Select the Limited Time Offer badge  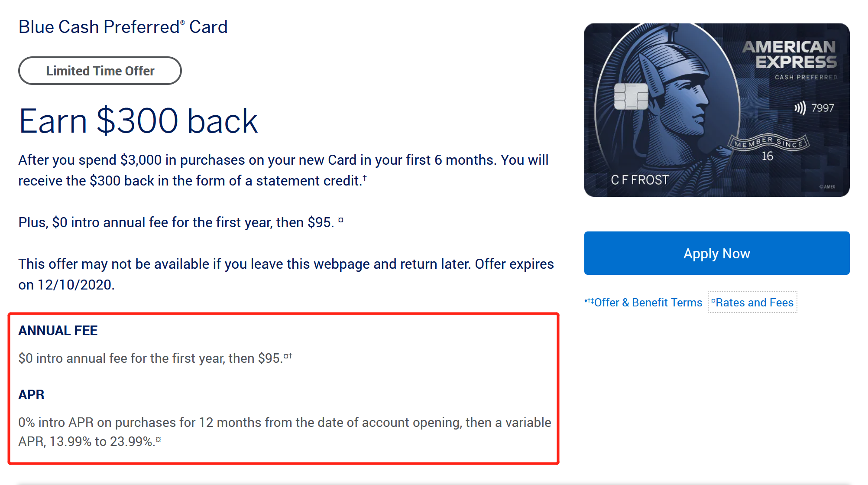click(x=100, y=71)
